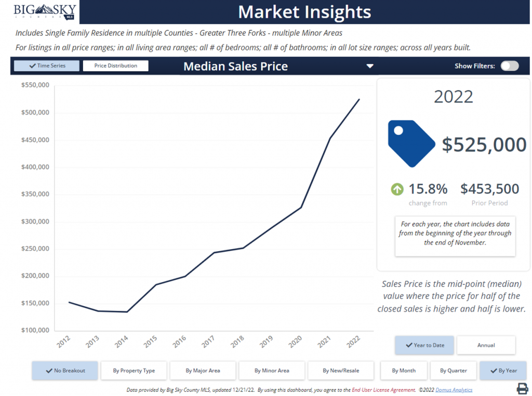Click the 2022 data point on chart line

[x=359, y=100]
